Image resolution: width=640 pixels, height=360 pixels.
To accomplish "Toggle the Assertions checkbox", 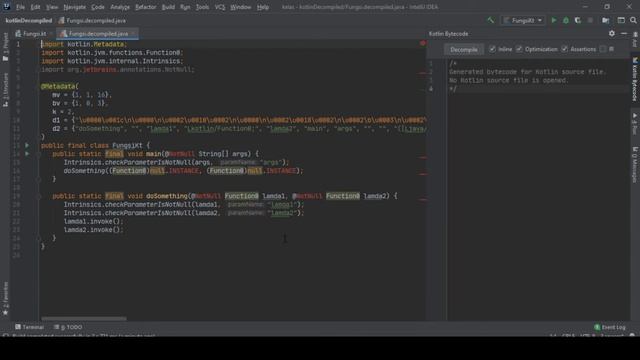I will coord(564,49).
